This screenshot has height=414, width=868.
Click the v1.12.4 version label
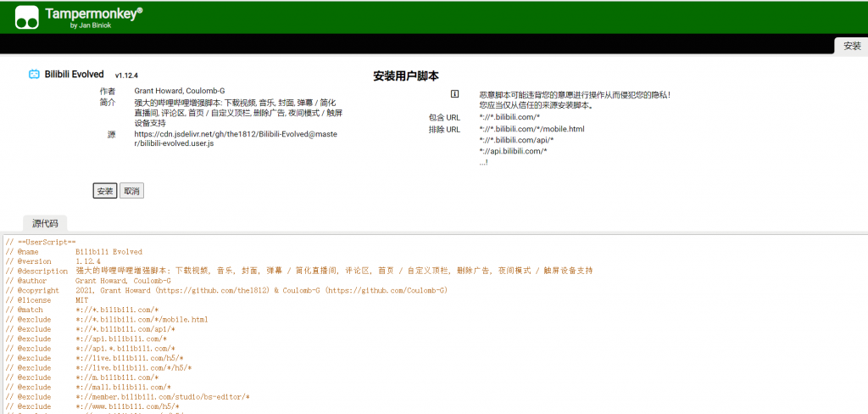tap(126, 76)
